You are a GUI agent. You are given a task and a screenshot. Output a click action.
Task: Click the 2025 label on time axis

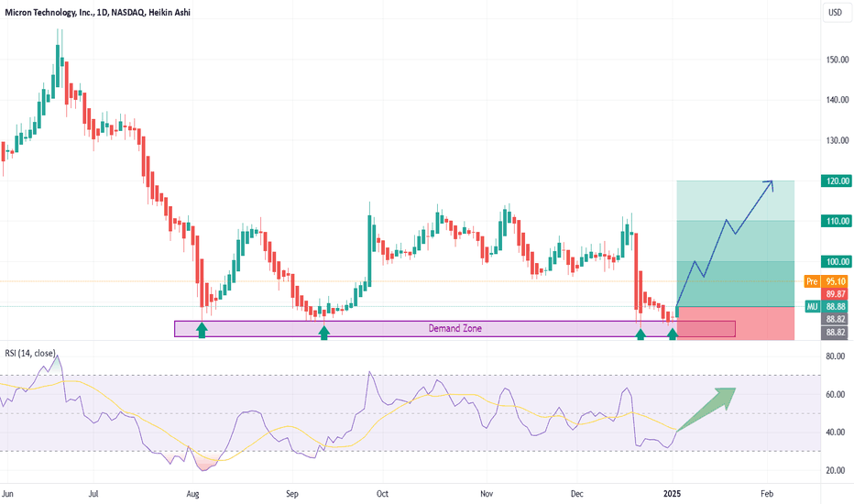tap(672, 494)
